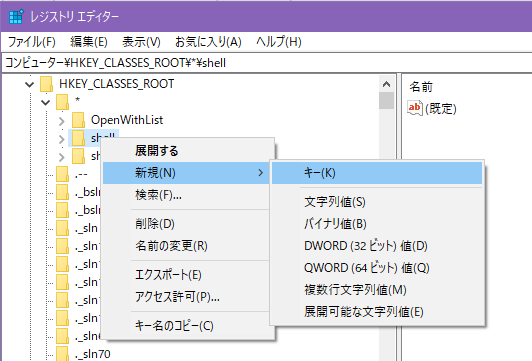Click the tree pane scrollbar thumb
Viewport: 532px width, 361px height.
386,100
